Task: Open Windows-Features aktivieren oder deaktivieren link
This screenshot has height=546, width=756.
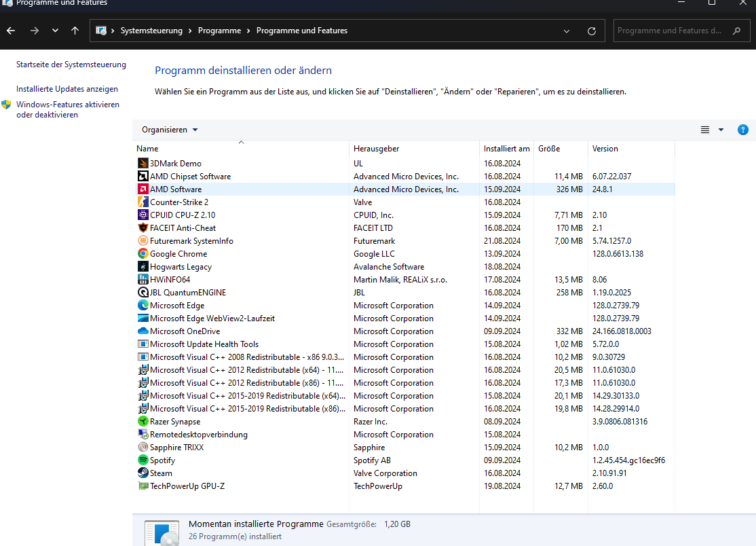Action: (x=67, y=109)
